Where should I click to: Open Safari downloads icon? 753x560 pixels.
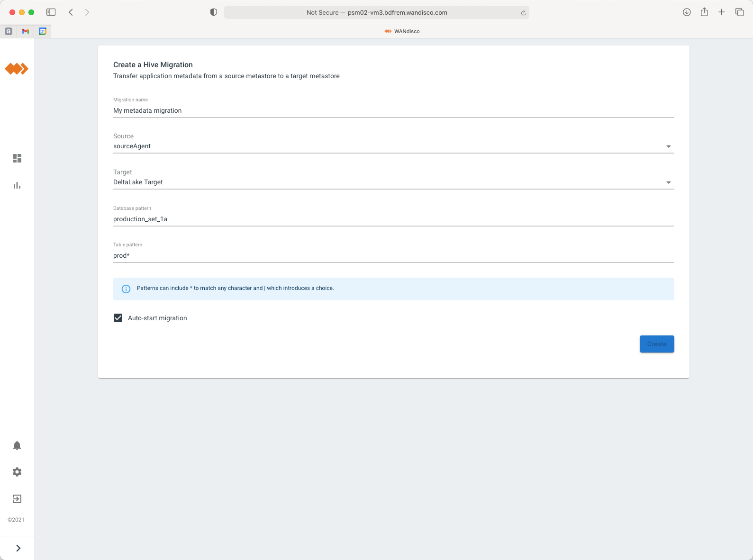pos(686,12)
